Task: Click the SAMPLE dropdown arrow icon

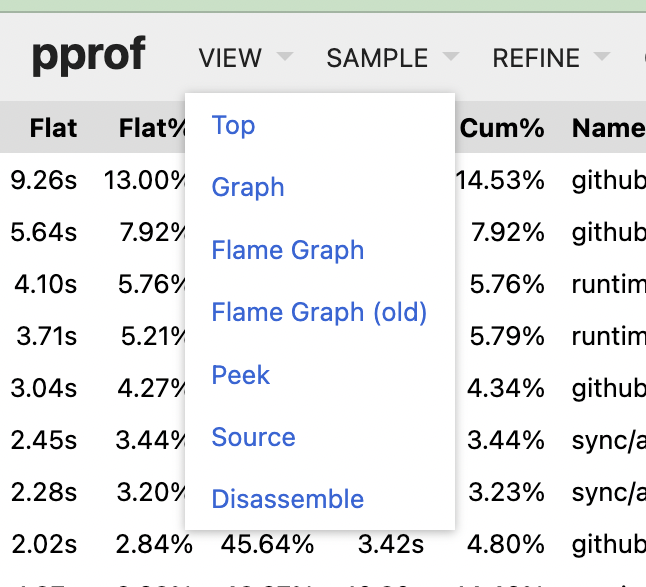Action: [x=451, y=56]
